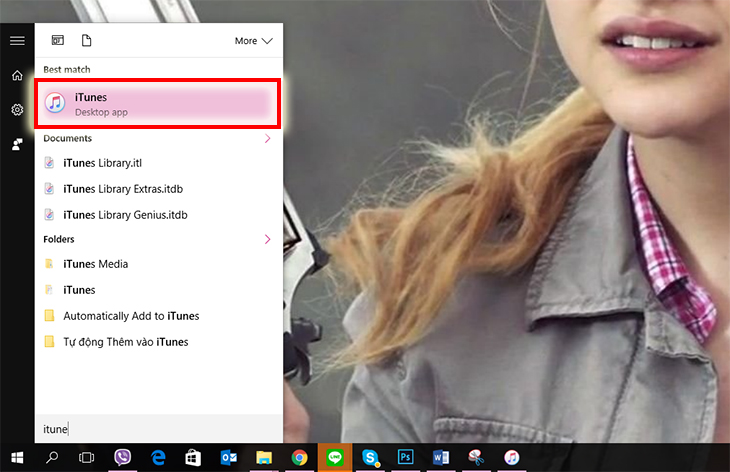This screenshot has height=472, width=730.
Task: Open the Windows Store taskbar icon
Action: (193, 458)
